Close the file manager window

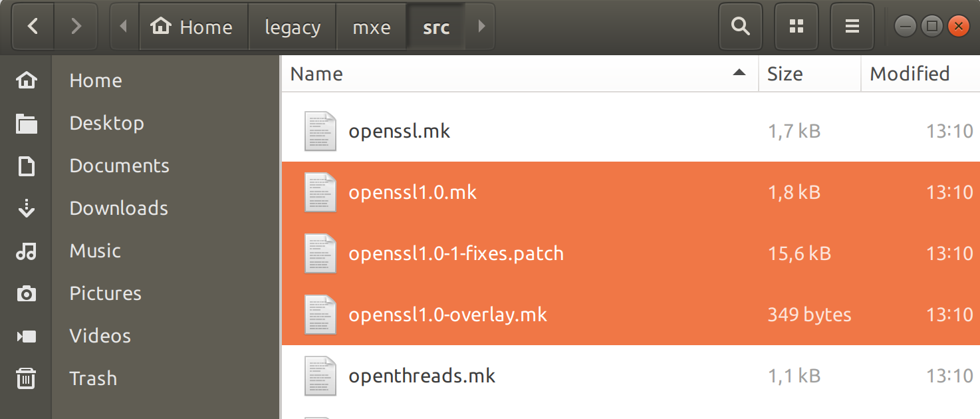pos(958,27)
